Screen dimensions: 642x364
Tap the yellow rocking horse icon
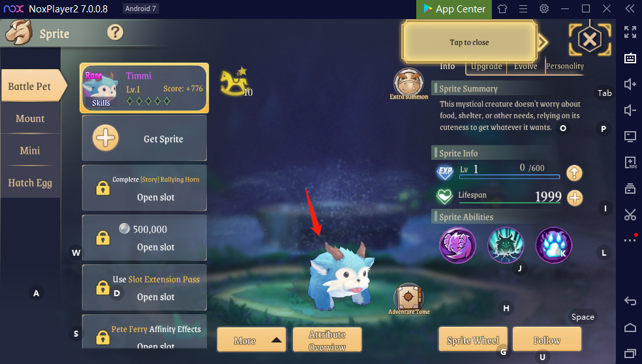point(234,81)
